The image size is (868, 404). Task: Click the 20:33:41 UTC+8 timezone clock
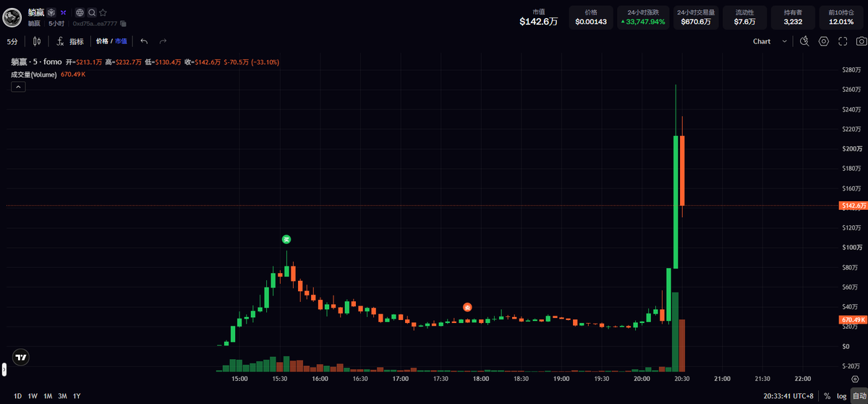click(x=788, y=396)
